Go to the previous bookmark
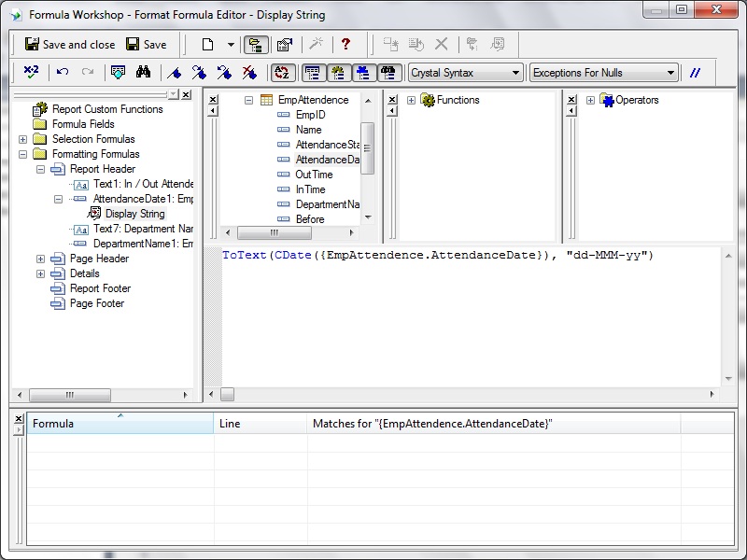Image resolution: width=747 pixels, height=560 pixels. pyautogui.click(x=224, y=73)
